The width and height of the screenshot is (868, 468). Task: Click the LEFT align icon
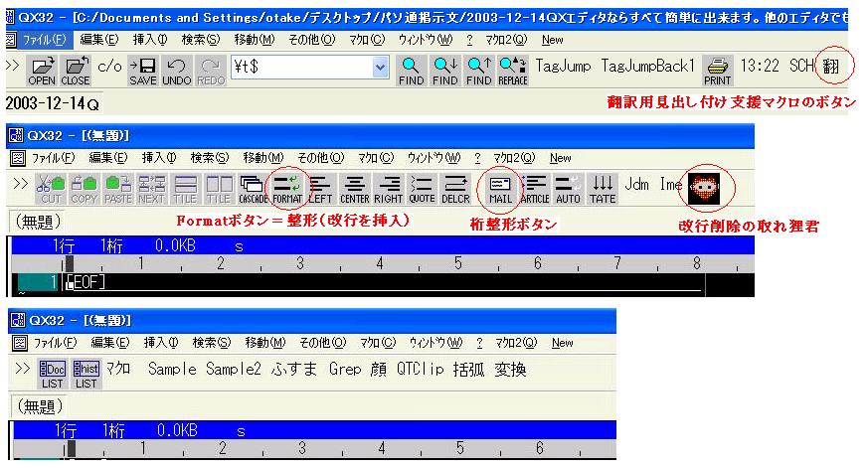coord(320,189)
